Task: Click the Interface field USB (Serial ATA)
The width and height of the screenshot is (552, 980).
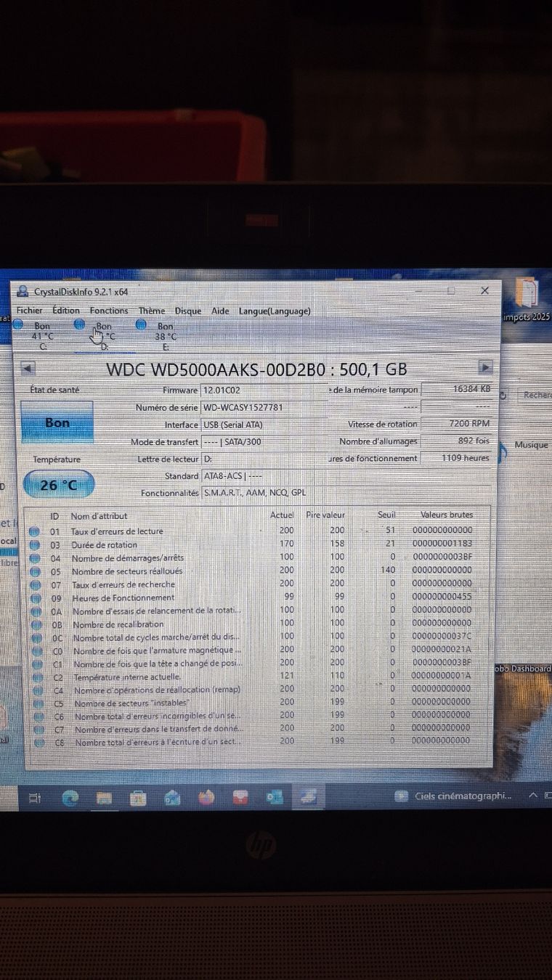Action: coord(263,425)
